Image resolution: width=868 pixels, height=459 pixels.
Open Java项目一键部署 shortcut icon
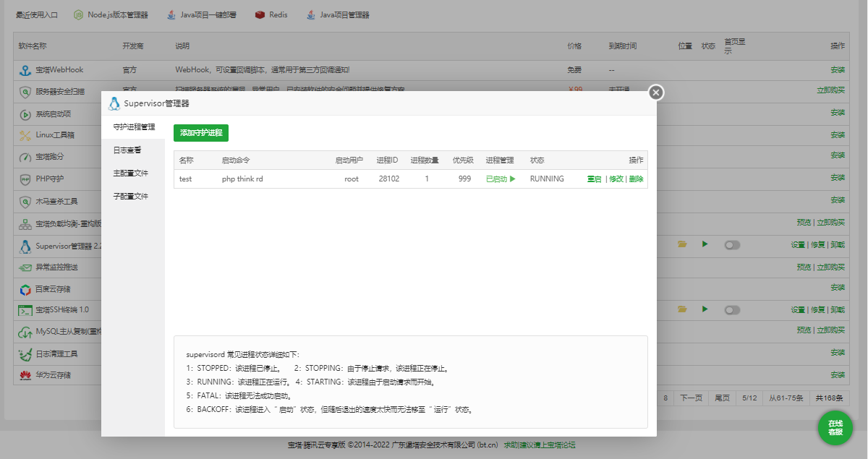(171, 14)
